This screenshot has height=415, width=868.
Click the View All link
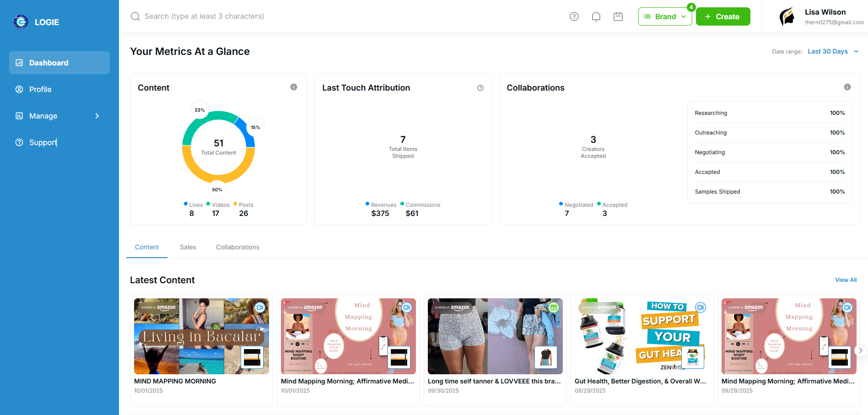point(846,280)
